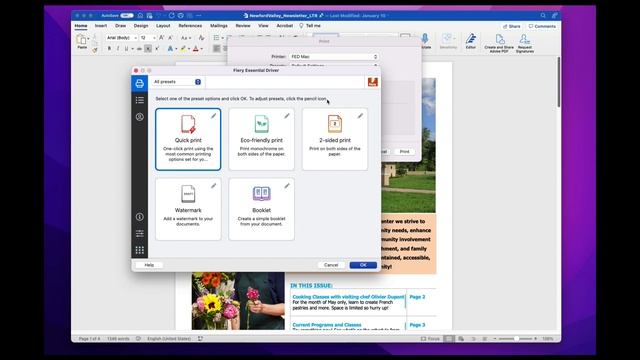Open the font size dropdown

click(x=148, y=38)
